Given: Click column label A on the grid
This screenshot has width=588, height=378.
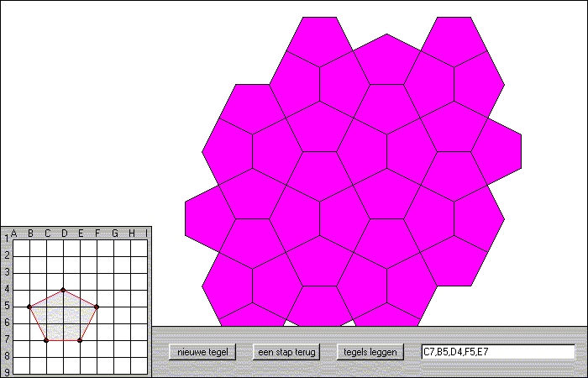Looking at the screenshot, I should 14,234.
